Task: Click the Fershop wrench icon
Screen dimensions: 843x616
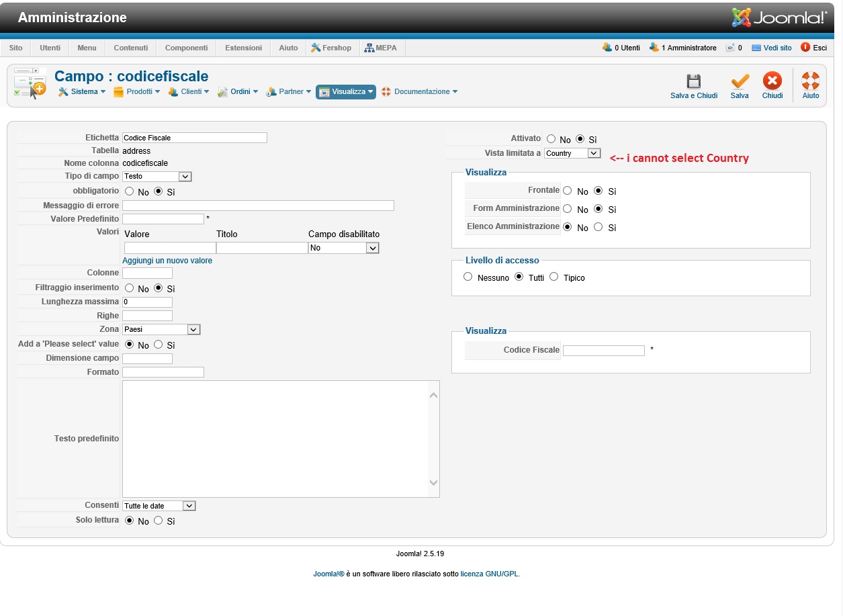Action: [x=316, y=48]
